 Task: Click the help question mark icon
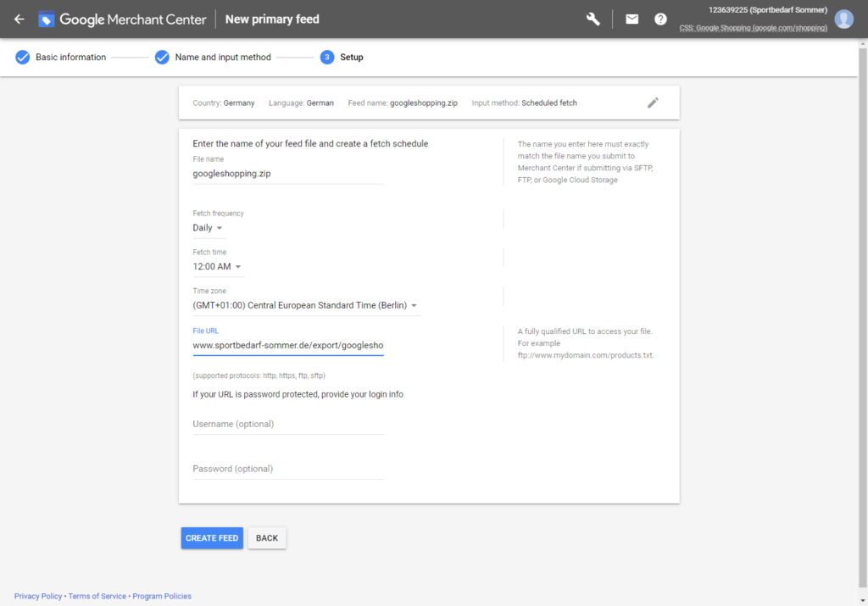coord(660,19)
